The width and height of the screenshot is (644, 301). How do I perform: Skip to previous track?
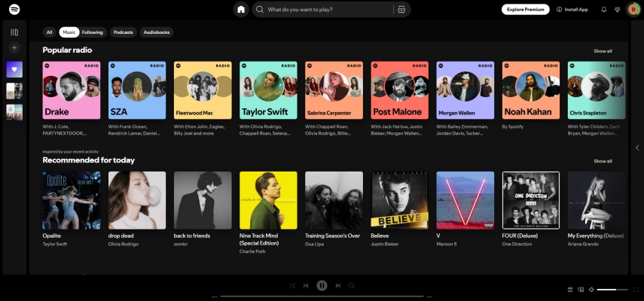coord(306,285)
